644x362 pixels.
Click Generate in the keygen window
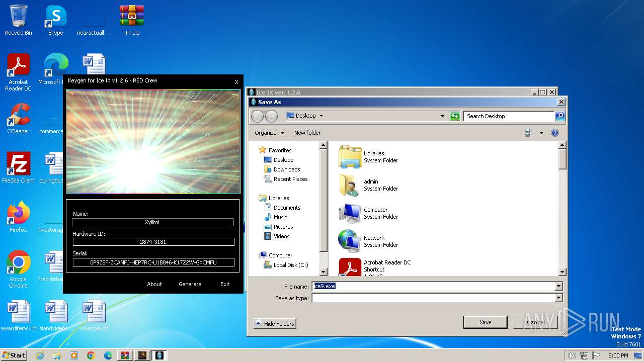coord(190,284)
